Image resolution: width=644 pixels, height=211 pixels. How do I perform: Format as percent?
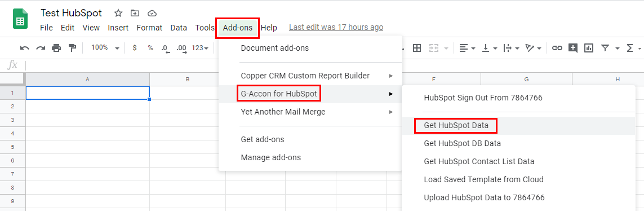pos(150,48)
